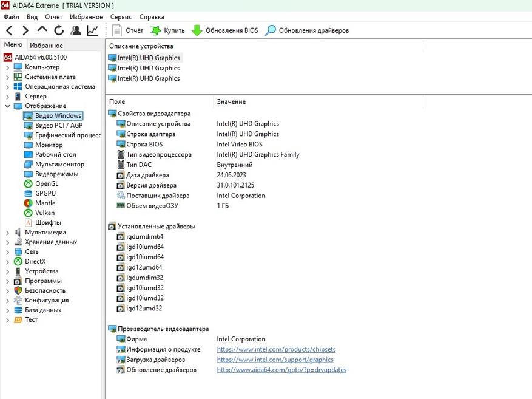Open Обновления драйверов magnifier button
Viewport: 532px width, 399px height.
(x=307, y=30)
